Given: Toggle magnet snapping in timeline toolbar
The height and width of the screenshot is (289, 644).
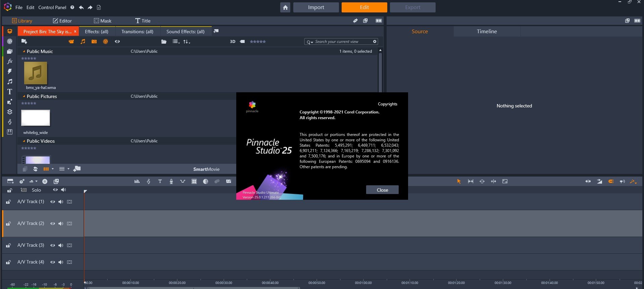Looking at the screenshot, I should (611, 181).
